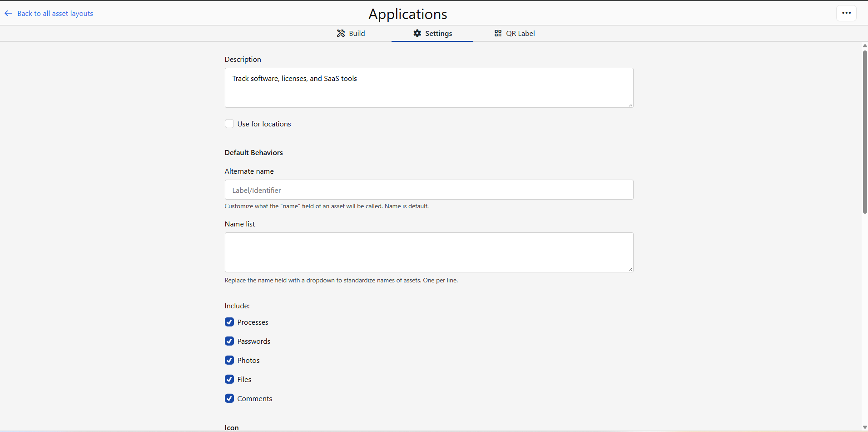Click the Settings gear icon
The height and width of the screenshot is (432, 868).
pos(417,33)
